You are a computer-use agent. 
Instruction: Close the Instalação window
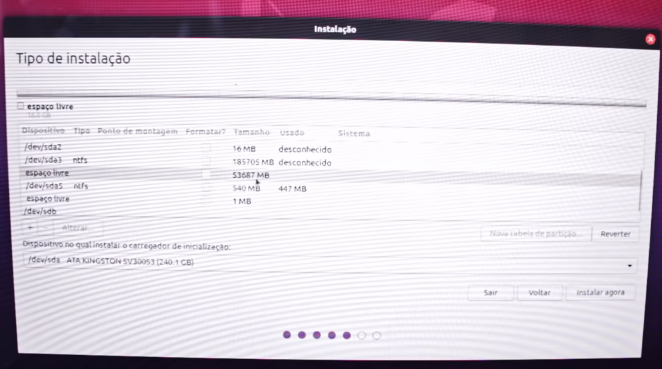click(x=650, y=39)
